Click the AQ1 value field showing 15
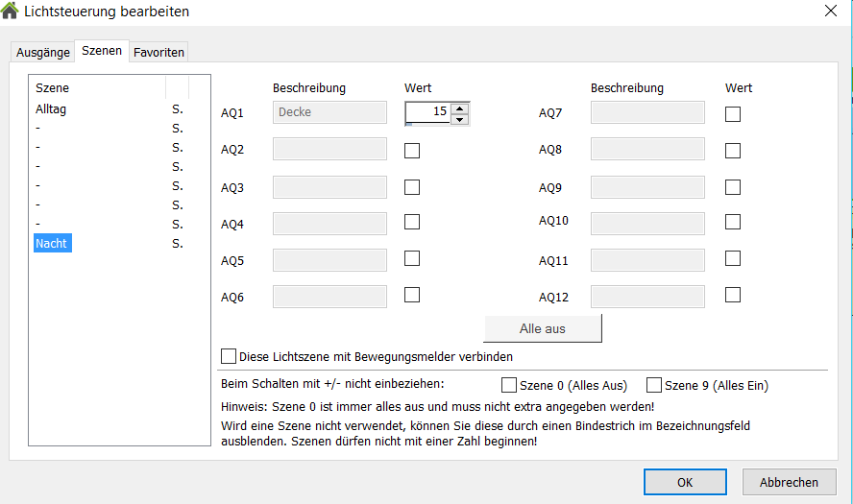 (x=427, y=112)
